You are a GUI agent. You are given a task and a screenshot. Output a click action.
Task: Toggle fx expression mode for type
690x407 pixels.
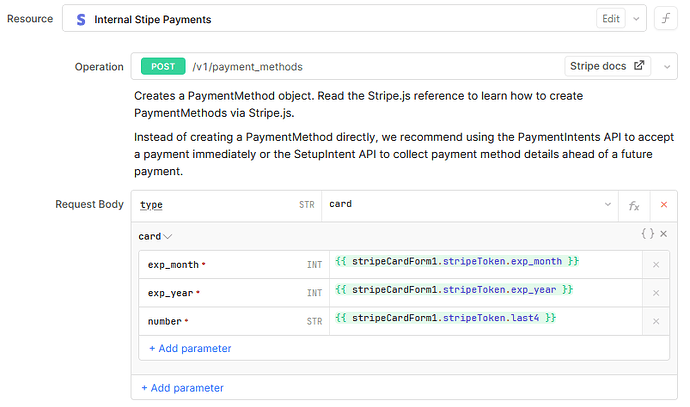pyautogui.click(x=634, y=205)
